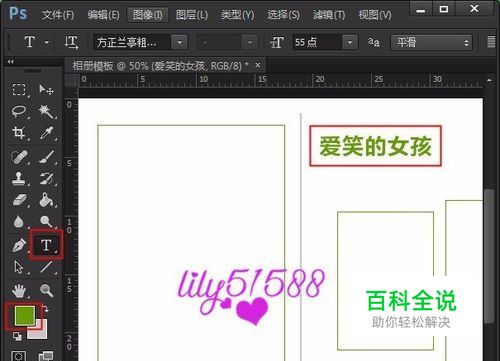The width and height of the screenshot is (500, 361).
Task: Select the Blur tool
Action: pyautogui.click(x=19, y=221)
